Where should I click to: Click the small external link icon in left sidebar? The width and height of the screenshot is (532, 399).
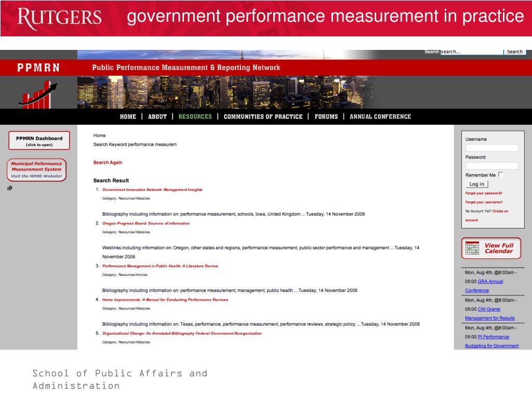(x=9, y=188)
